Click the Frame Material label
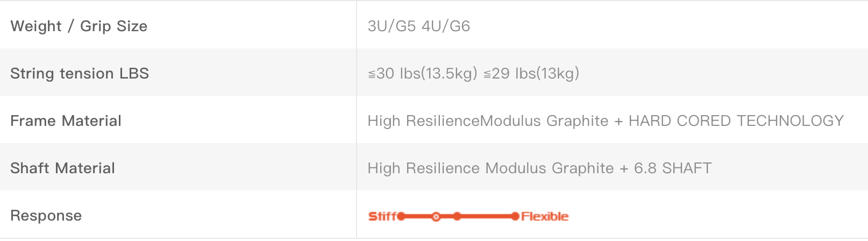The image size is (868, 241). [x=66, y=120]
